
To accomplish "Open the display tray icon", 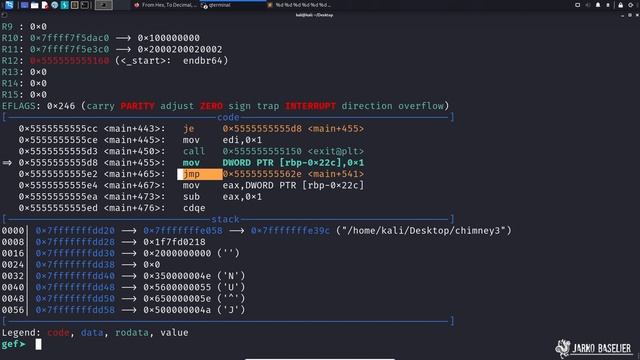I will pyautogui.click(x=578, y=5).
